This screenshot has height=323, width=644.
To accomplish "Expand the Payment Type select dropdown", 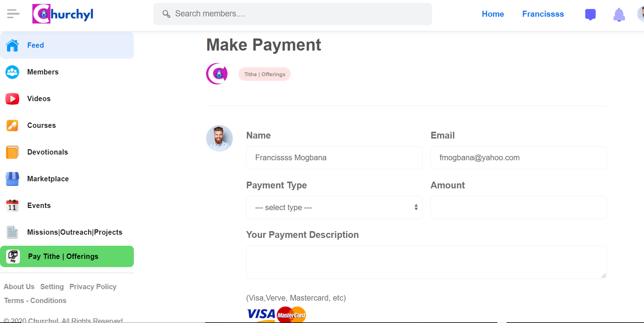I will [x=334, y=207].
